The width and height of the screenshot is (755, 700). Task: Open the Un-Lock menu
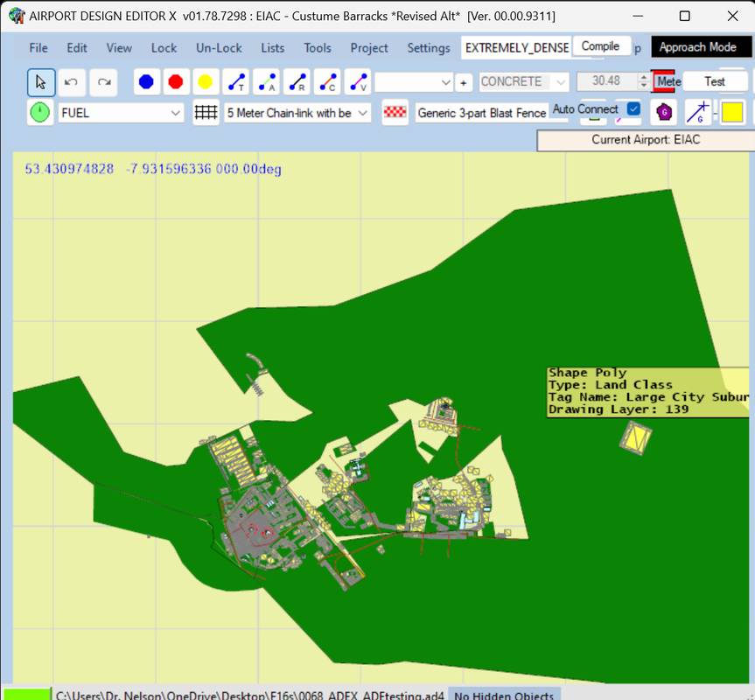pos(219,48)
